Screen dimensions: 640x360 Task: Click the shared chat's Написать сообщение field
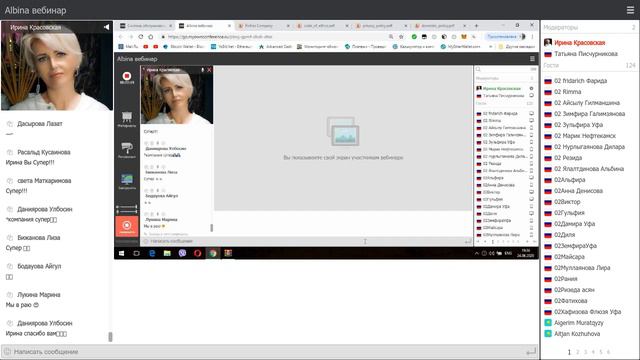click(x=306, y=241)
